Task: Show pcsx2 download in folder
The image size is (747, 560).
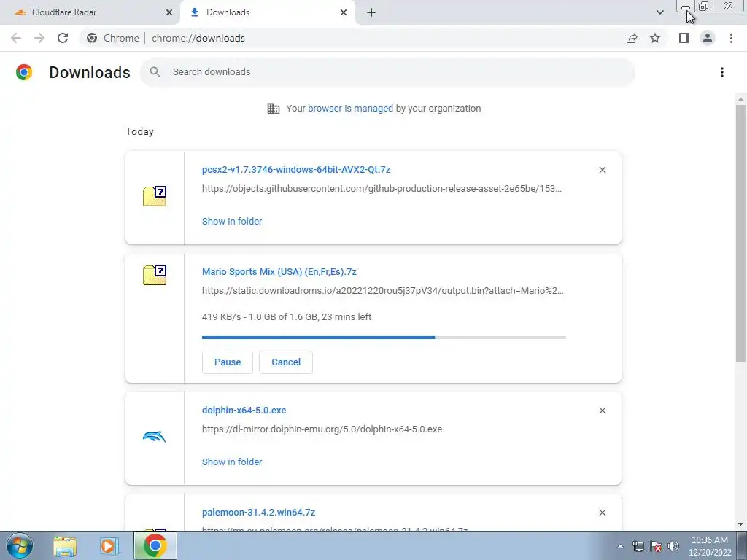Action: coord(232,222)
